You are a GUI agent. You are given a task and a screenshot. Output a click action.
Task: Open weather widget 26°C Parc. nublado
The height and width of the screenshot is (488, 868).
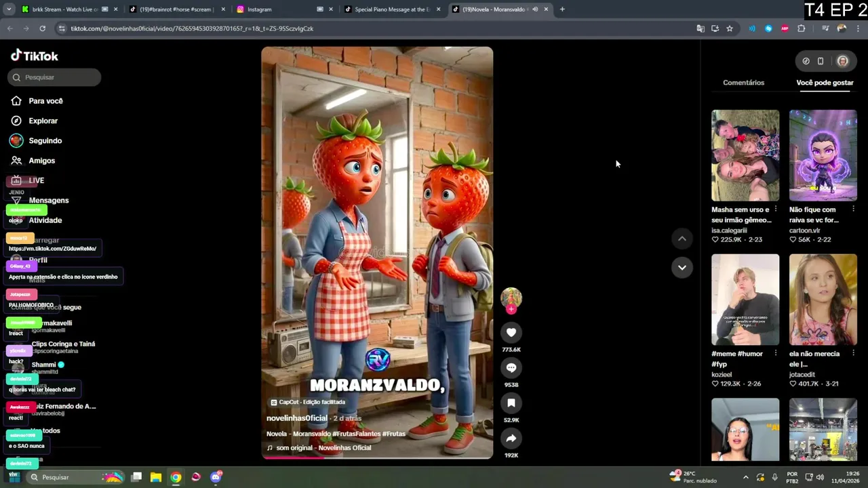click(693, 477)
